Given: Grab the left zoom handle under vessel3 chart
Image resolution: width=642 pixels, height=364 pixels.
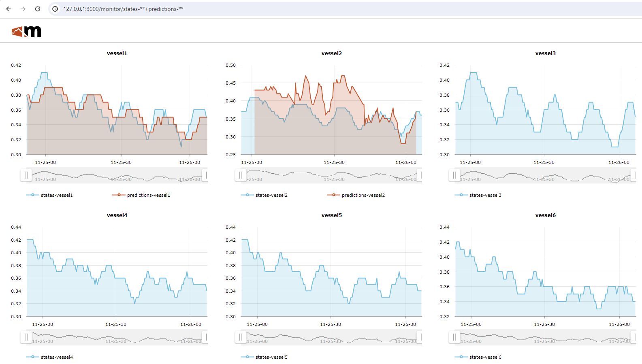Looking at the screenshot, I should [454, 175].
